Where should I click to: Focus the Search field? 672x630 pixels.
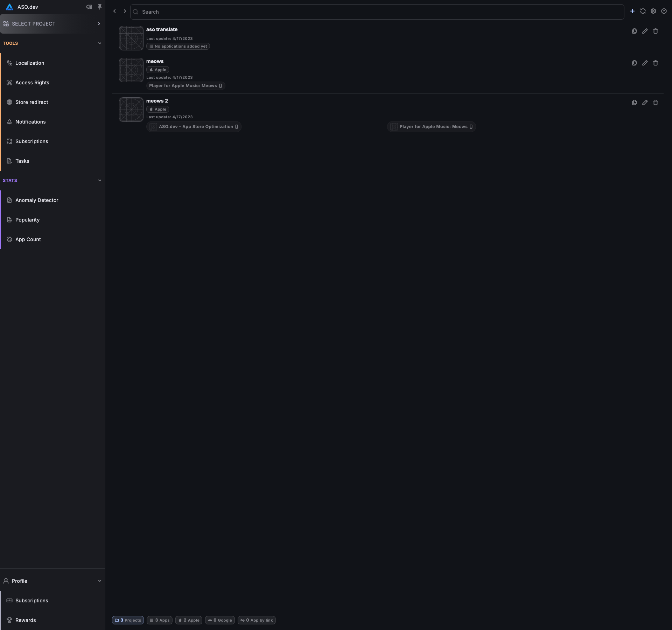pos(377,12)
